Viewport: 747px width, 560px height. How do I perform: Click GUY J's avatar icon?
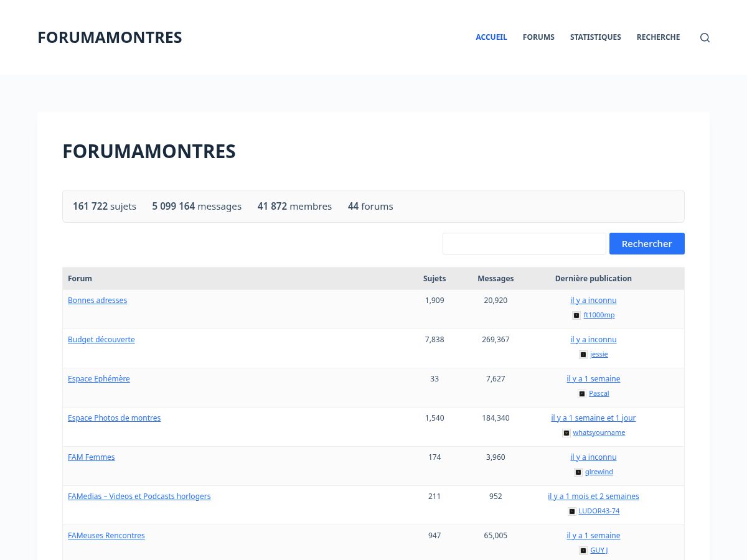tap(583, 551)
